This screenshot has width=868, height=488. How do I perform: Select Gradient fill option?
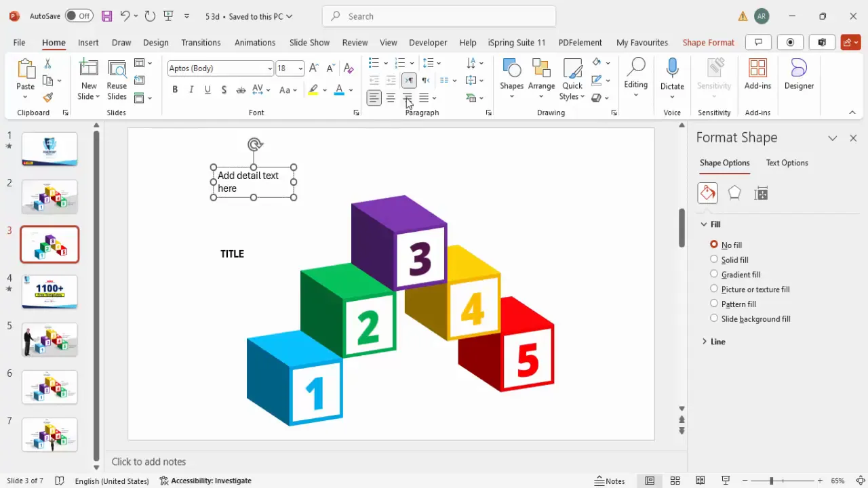tap(714, 274)
